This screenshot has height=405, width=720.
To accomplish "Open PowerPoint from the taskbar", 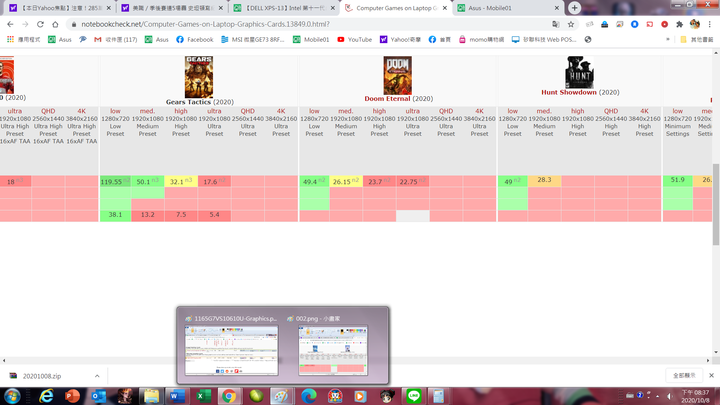I will 72,396.
